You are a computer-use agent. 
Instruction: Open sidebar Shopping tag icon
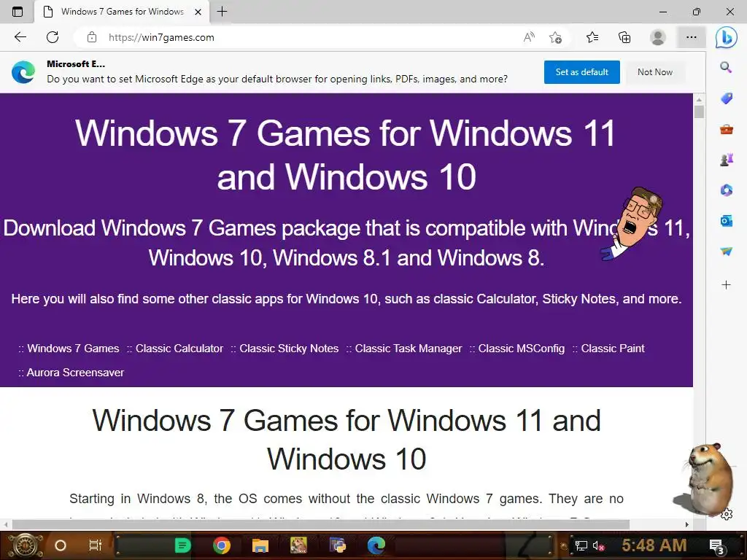[x=726, y=98]
